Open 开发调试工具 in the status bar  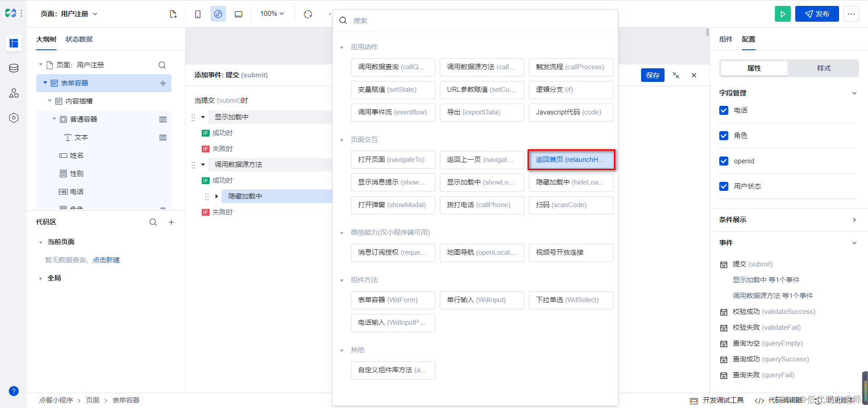tap(717, 400)
